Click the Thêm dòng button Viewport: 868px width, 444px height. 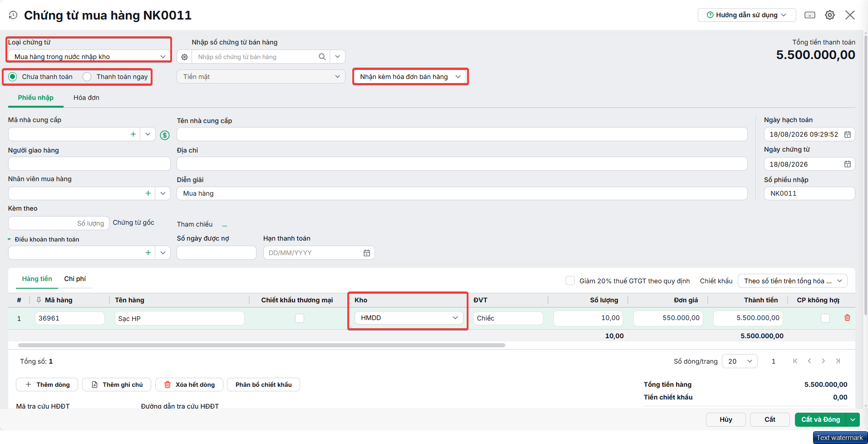47,385
